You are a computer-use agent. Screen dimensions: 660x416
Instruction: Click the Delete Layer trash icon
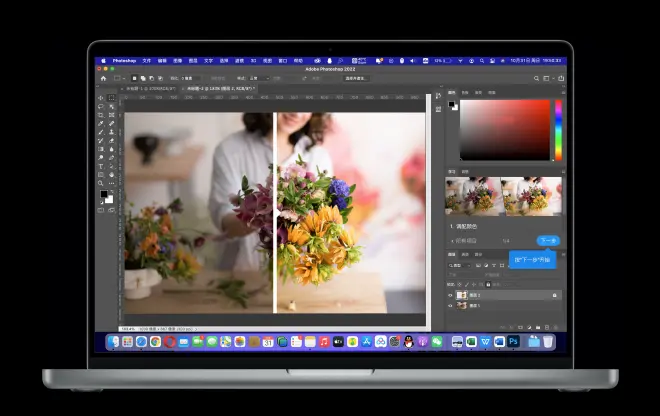point(555,327)
